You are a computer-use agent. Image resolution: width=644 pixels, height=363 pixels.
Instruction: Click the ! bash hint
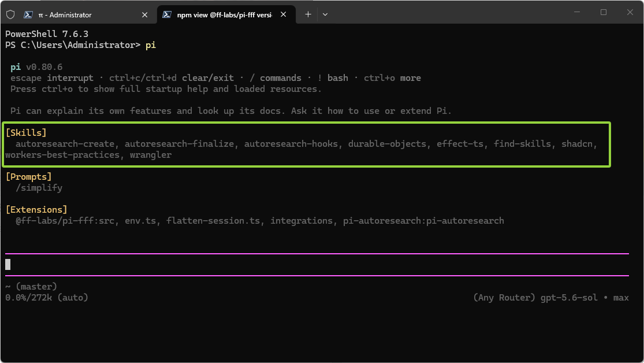pos(333,78)
